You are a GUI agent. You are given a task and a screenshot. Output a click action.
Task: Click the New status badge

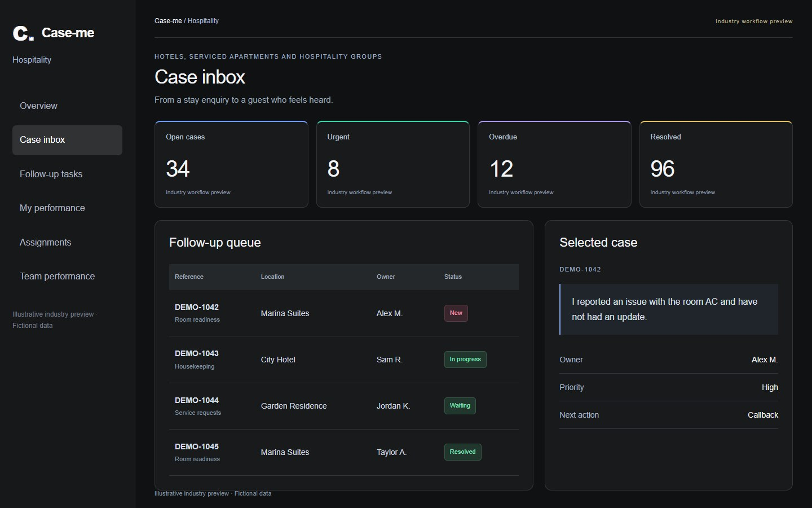pos(456,313)
